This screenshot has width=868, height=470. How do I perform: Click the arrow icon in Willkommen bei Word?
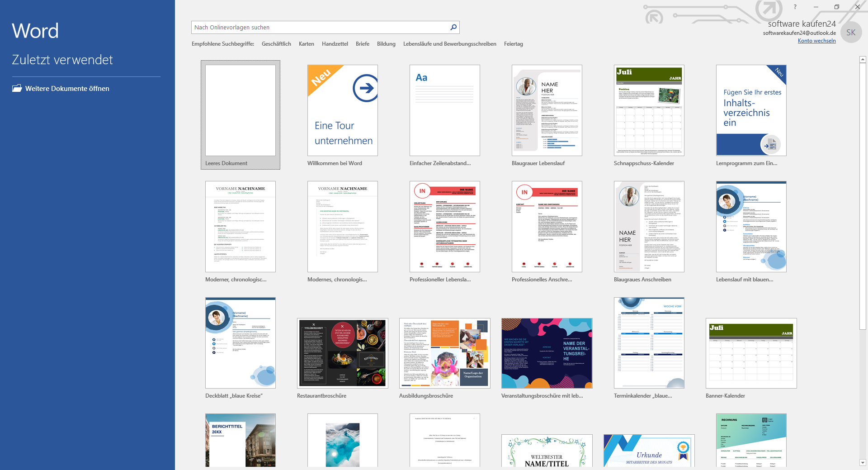pos(365,88)
